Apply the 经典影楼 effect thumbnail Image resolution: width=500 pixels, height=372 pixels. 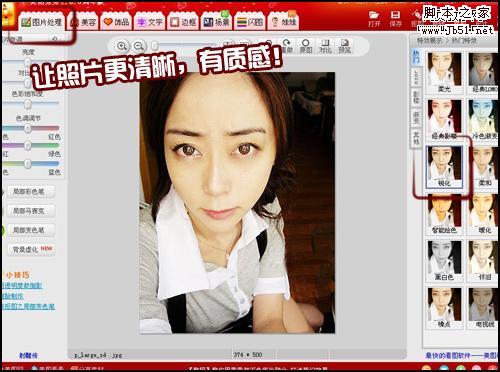pos(444,119)
